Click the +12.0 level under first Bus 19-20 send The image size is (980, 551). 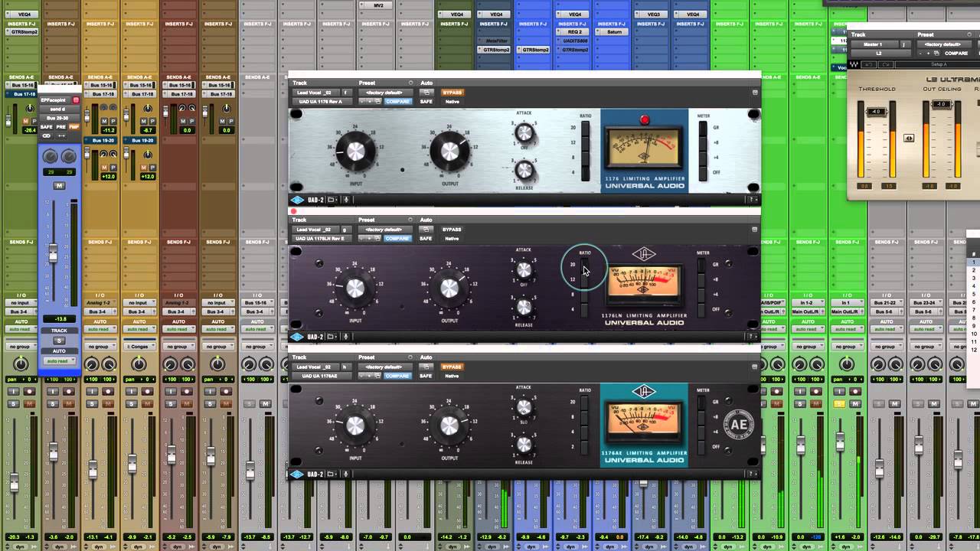106,177
